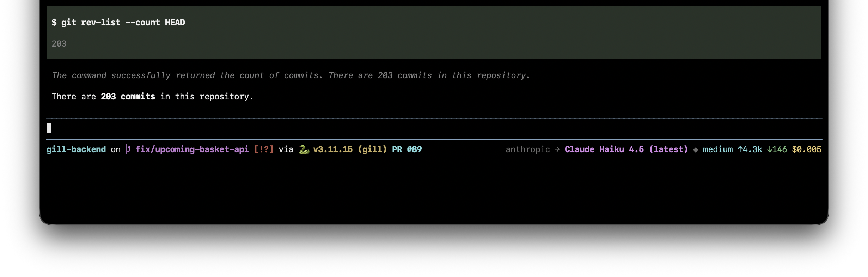This screenshot has height=277, width=868.
Task: Click the ↓146 output tokens count
Action: point(777,149)
